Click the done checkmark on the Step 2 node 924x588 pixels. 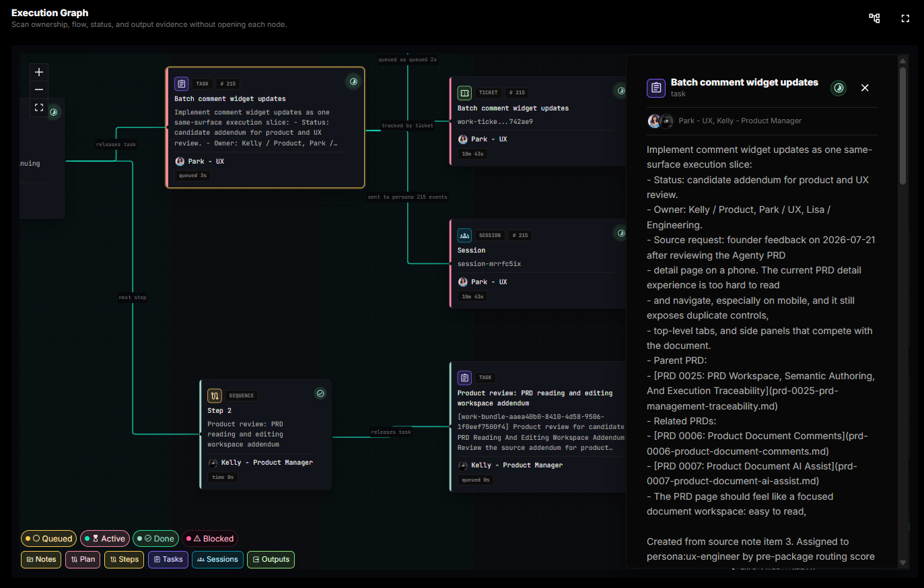pyautogui.click(x=320, y=393)
